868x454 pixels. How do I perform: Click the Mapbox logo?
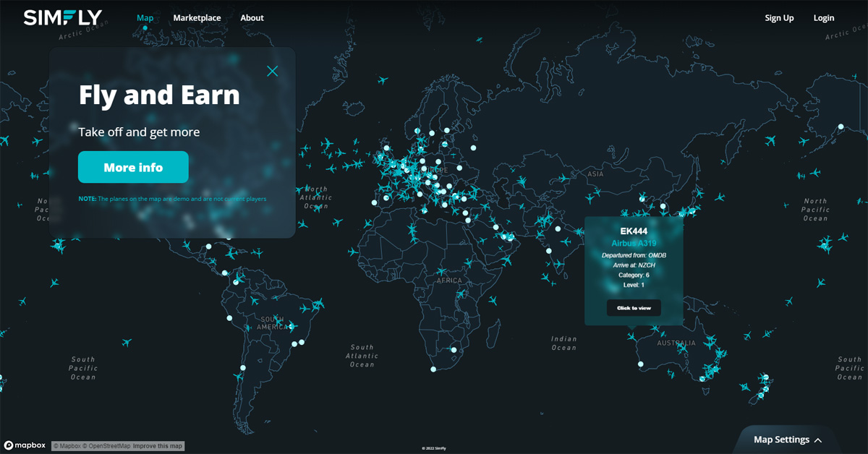[25, 445]
